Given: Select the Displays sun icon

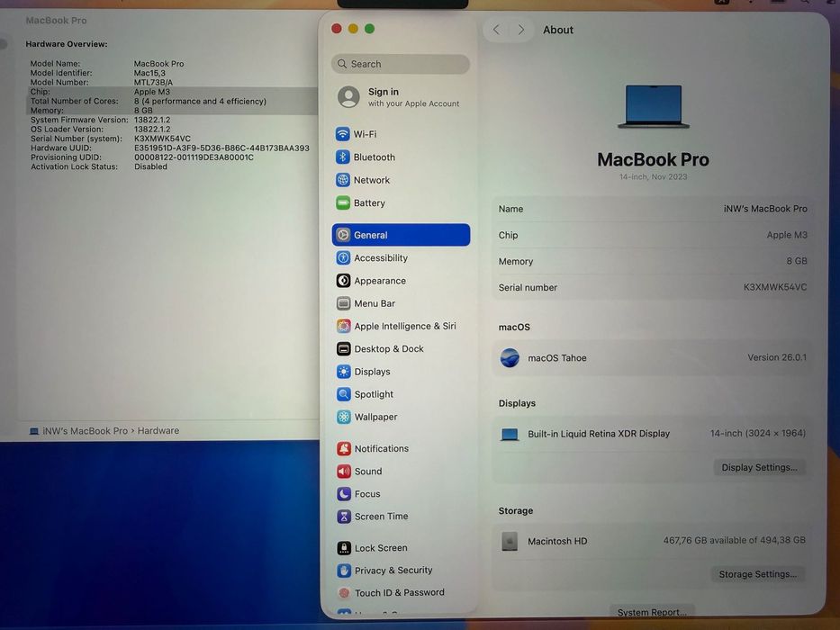Looking at the screenshot, I should click(x=343, y=371).
